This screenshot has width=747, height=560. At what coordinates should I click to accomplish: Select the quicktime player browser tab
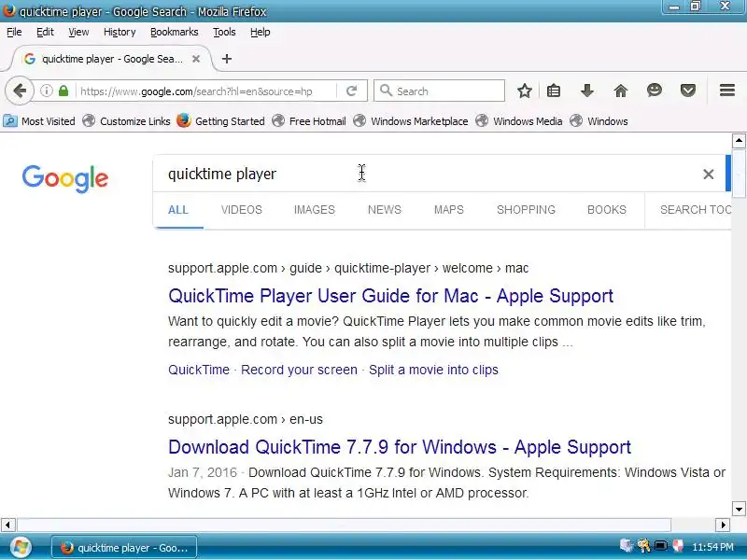[x=112, y=59]
